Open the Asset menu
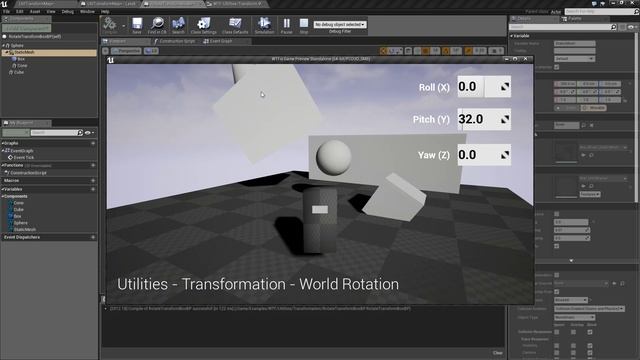Viewport: 640px width, 360px height. click(x=35, y=11)
